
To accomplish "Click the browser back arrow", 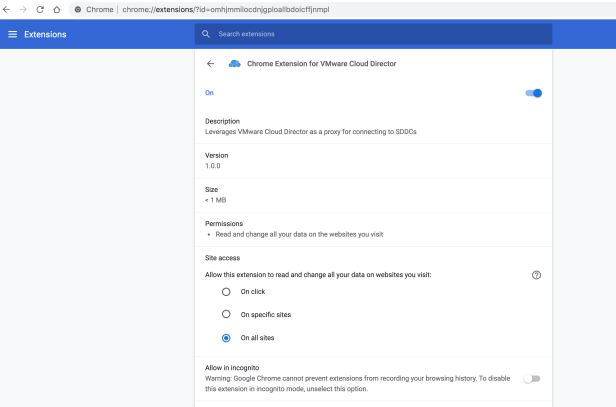I will coord(7,9).
